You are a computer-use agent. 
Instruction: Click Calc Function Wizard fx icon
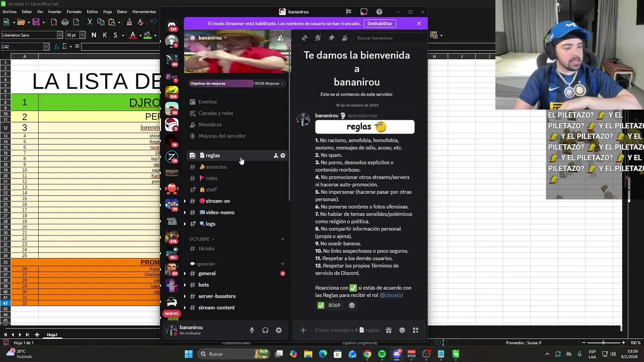pos(57,47)
